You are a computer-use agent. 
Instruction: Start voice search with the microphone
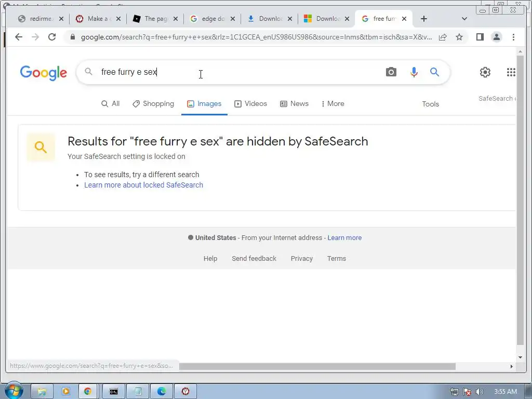pyautogui.click(x=414, y=72)
